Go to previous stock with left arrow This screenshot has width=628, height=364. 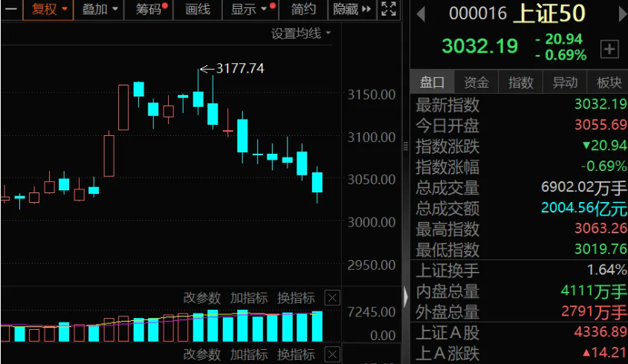point(420,15)
